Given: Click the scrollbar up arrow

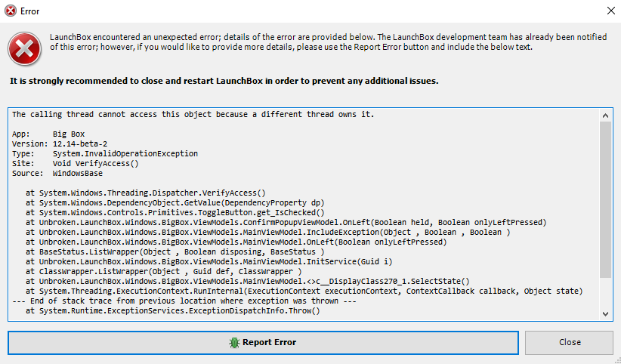Looking at the screenshot, I should (x=605, y=116).
